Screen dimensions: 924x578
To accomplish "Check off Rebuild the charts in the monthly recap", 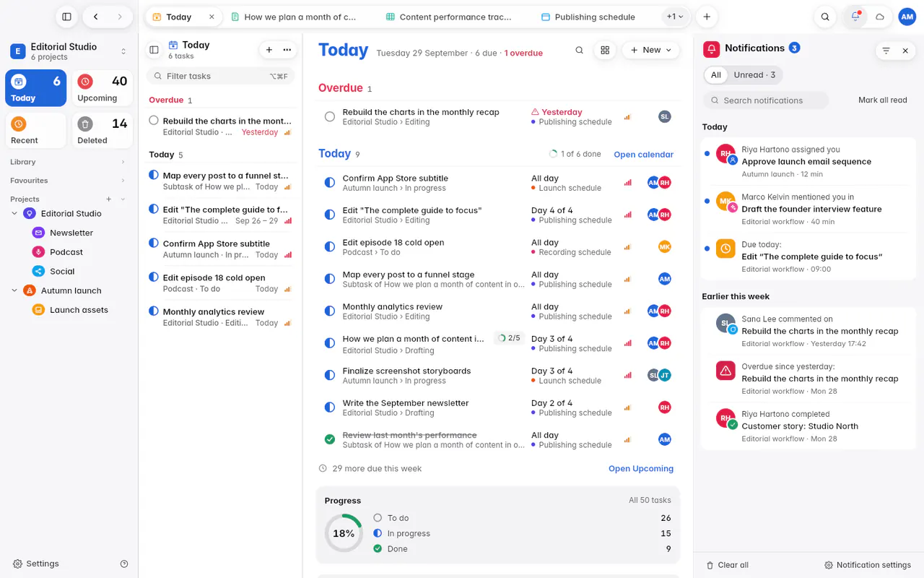I will coord(330,116).
